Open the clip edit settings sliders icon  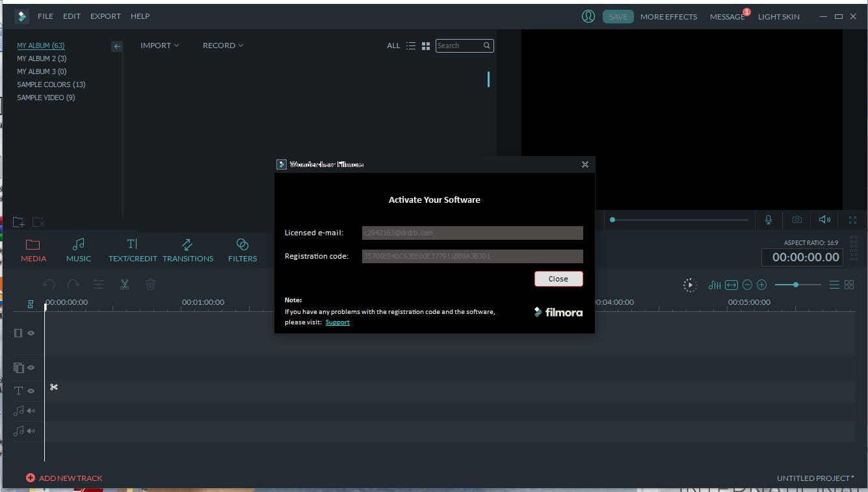tap(99, 285)
